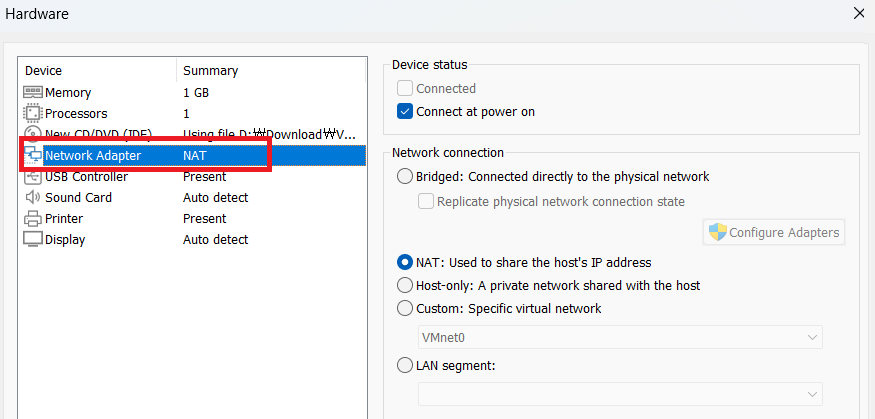The width and height of the screenshot is (875, 419).
Task: Choose the LAN segment option
Action: click(405, 366)
